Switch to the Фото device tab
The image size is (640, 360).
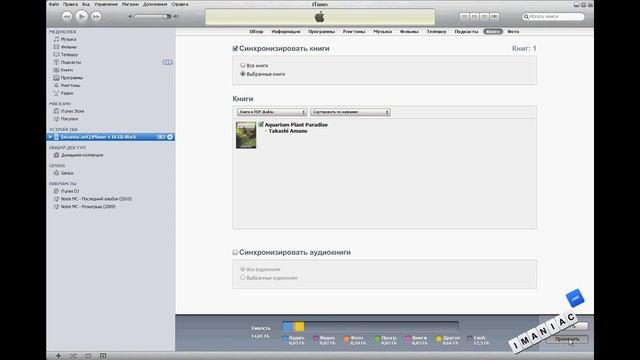point(513,31)
